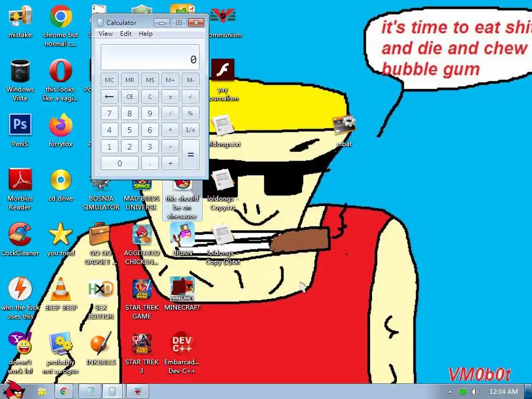Click the square root button
The height and width of the screenshot is (399, 532).
point(191,96)
